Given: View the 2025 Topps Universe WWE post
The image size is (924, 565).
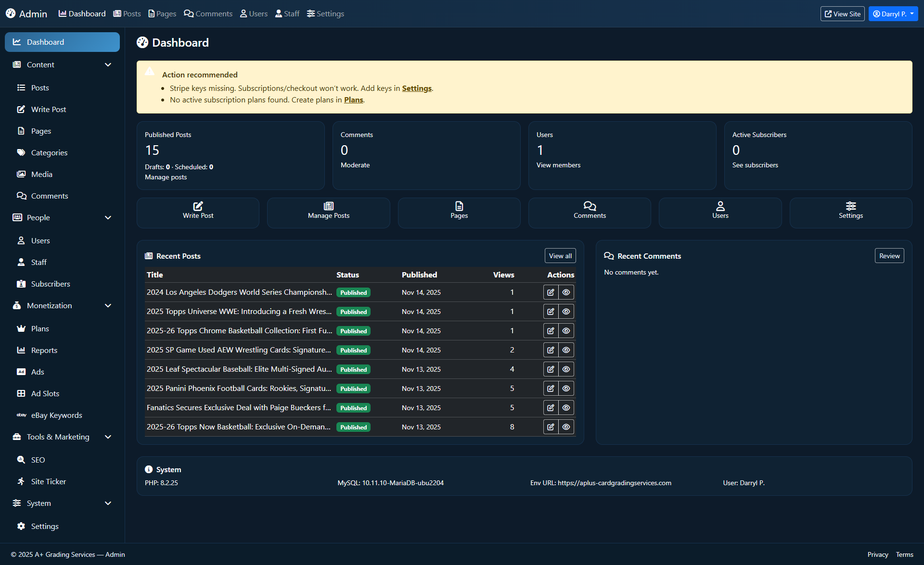Looking at the screenshot, I should pos(566,312).
